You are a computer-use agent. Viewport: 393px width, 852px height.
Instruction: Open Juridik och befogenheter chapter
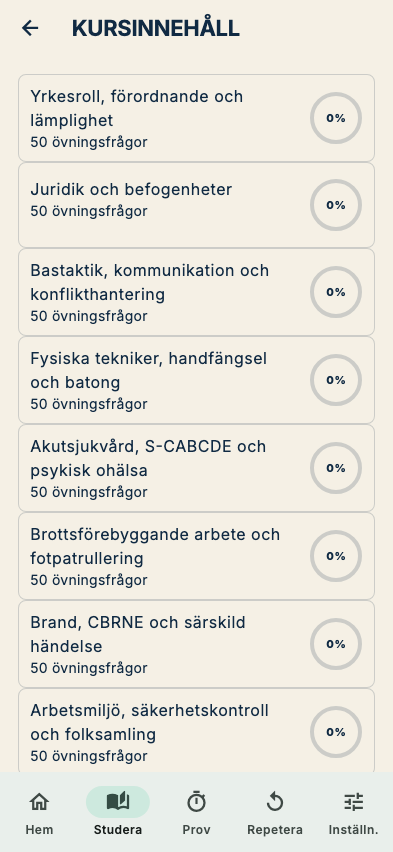click(196, 205)
